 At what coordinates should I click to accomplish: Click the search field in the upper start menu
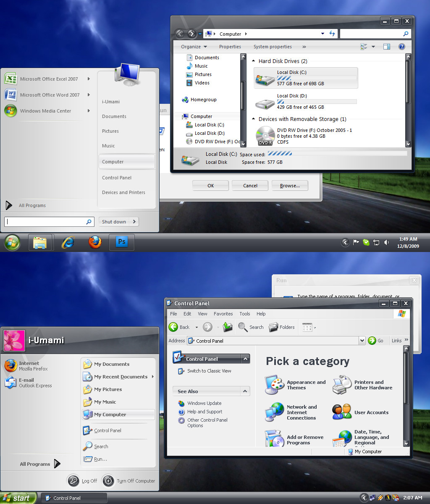[49, 222]
